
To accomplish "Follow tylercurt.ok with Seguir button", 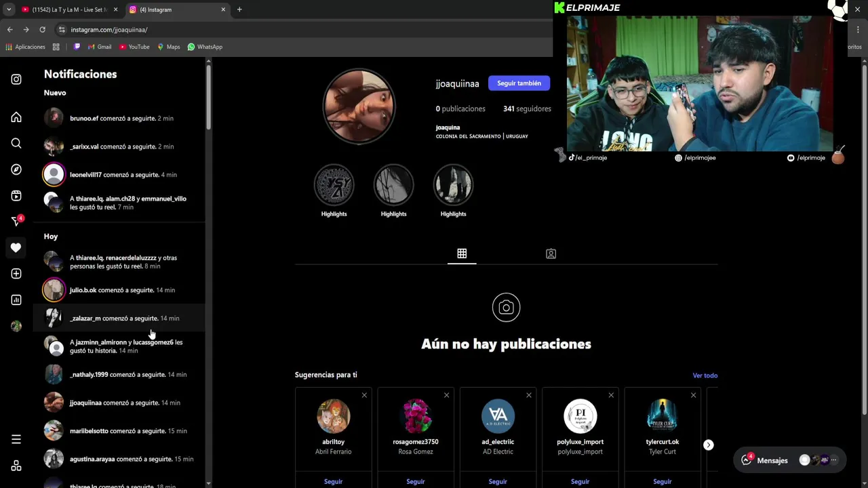I will coord(663,481).
